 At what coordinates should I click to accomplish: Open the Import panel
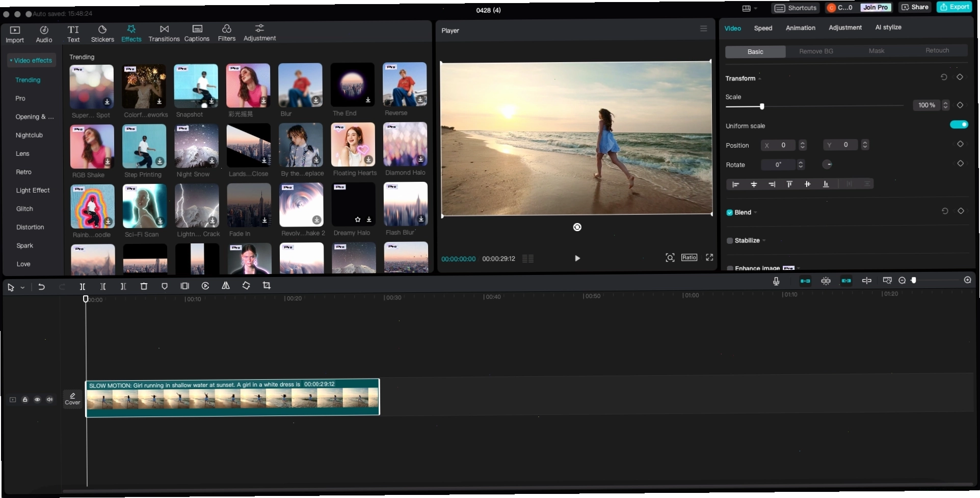[x=15, y=34]
